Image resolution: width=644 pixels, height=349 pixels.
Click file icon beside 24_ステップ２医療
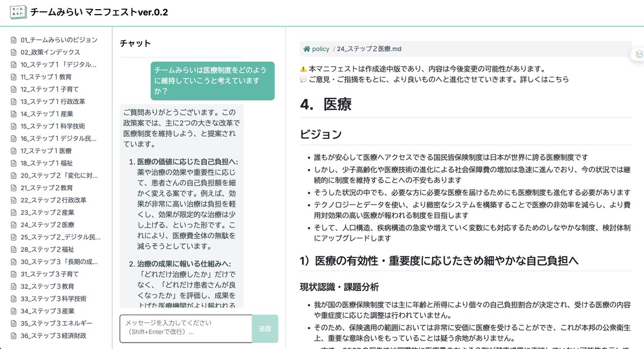[x=14, y=225]
